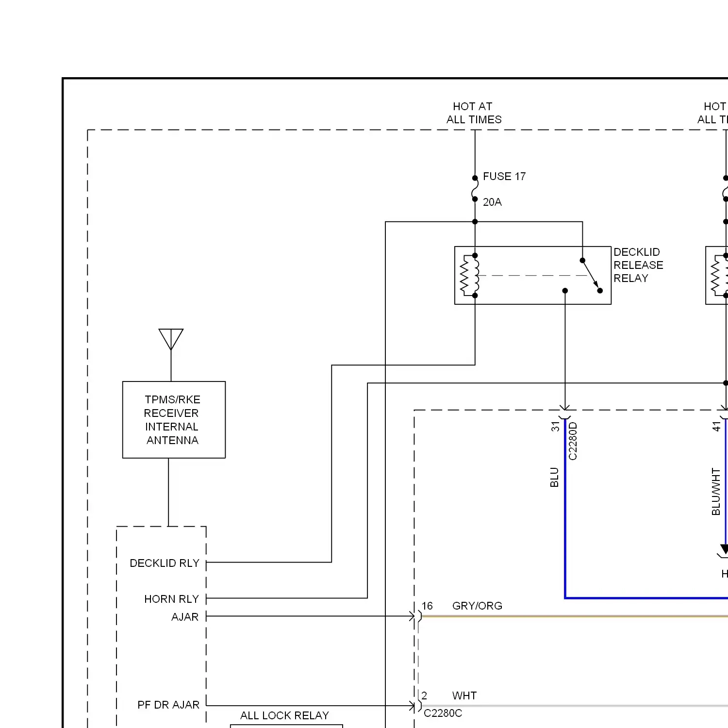This screenshot has height=728, width=728.
Task: Select the TPMS/RKE Receiver Internal Antenna box
Action: pyautogui.click(x=174, y=420)
